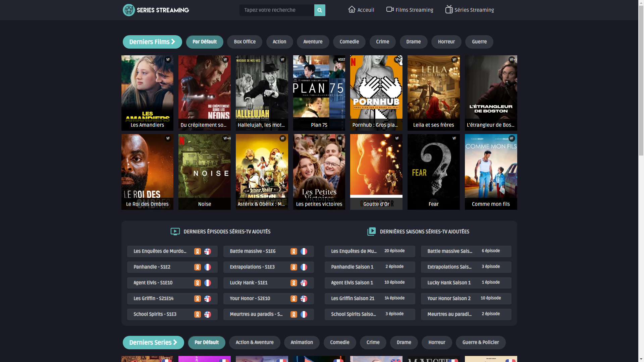Screen dimensions: 644x362
Task: Click the flag icon on School Spirits - S1E3
Action: 208,314
